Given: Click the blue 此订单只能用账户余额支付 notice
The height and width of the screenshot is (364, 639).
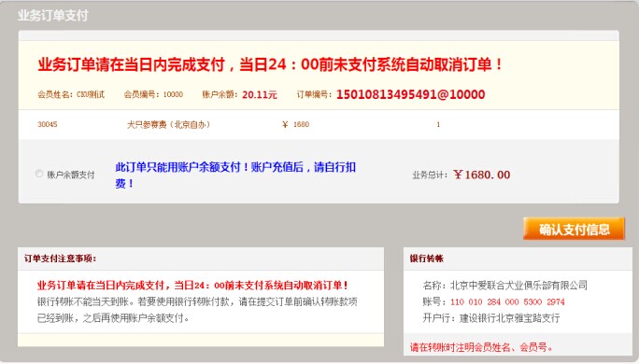Looking at the screenshot, I should point(235,175).
